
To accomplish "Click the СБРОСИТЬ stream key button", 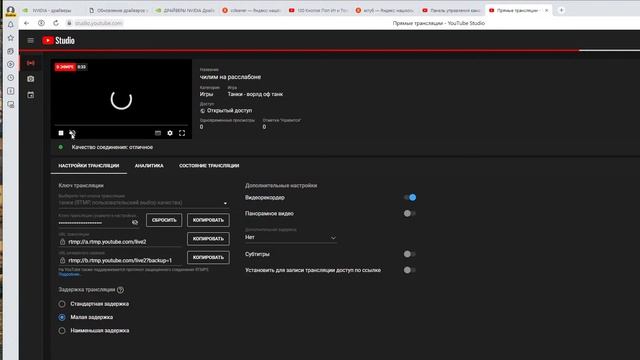I will point(164,220).
